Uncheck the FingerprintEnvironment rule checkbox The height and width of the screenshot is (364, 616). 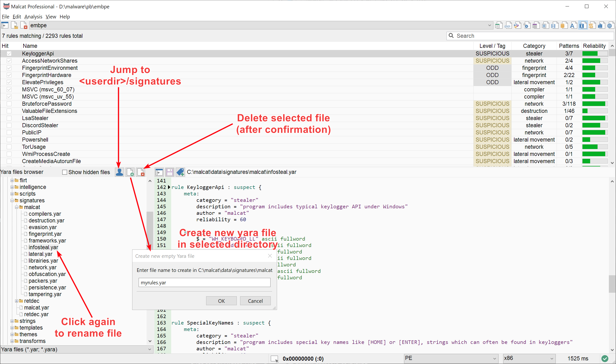[10, 68]
